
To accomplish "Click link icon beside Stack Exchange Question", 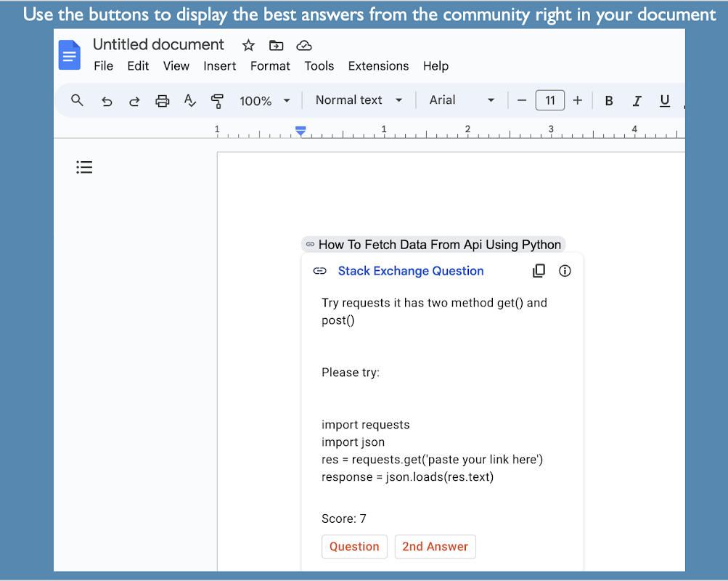I will (320, 271).
